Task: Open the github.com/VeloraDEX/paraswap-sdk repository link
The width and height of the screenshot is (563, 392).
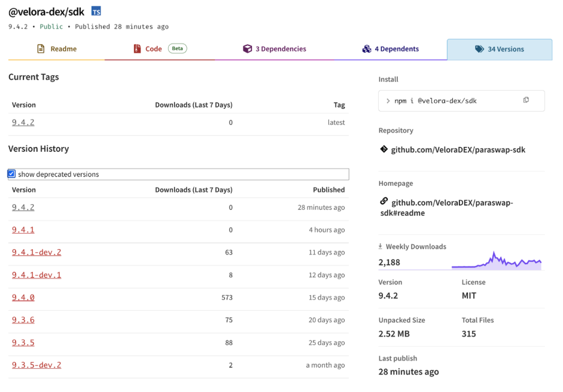Action: click(x=458, y=150)
